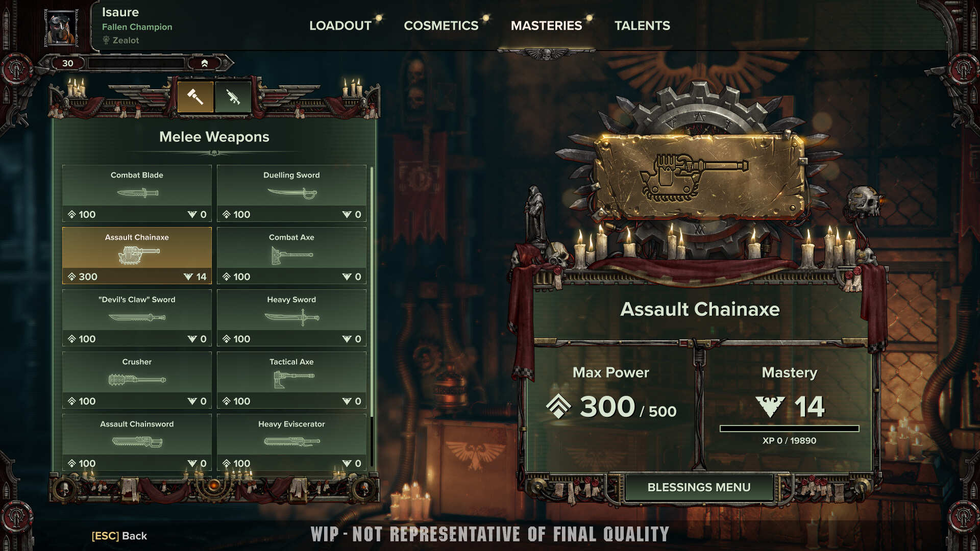
Task: Click the Tactical Axe weapon icon
Action: point(291,378)
